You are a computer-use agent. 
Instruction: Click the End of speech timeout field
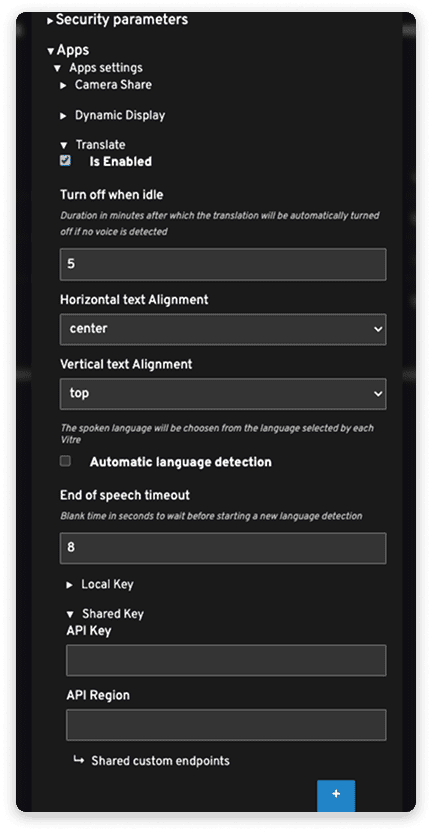pyautogui.click(x=223, y=548)
